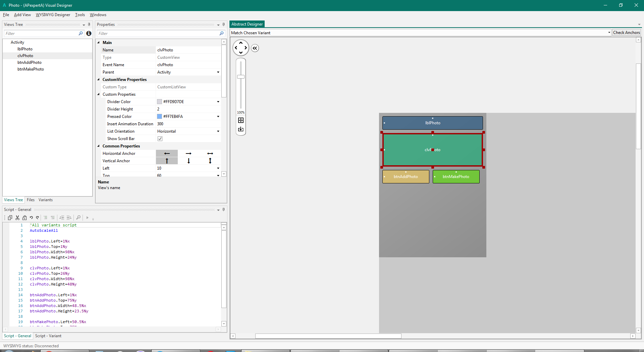
Task: Click the fit-to-screen icon under zoom slider
Action: click(241, 120)
